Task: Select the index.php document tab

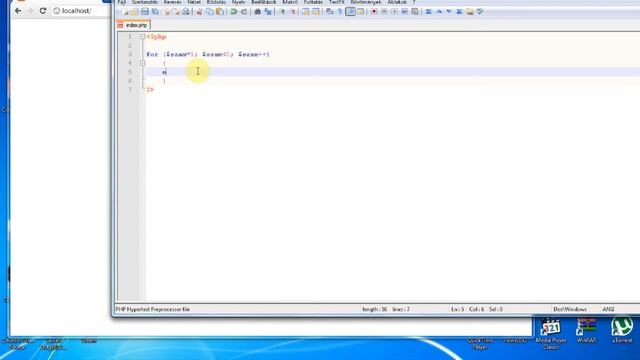Action: click(133, 25)
